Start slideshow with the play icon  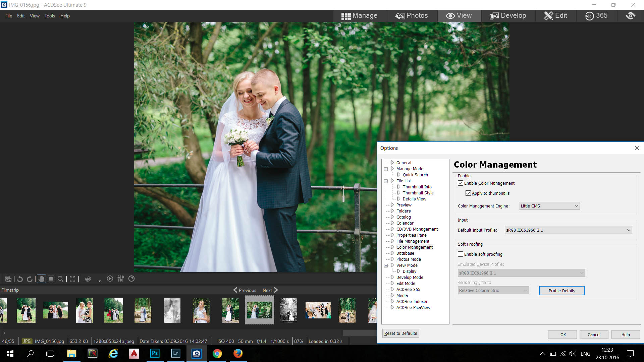(x=110, y=279)
